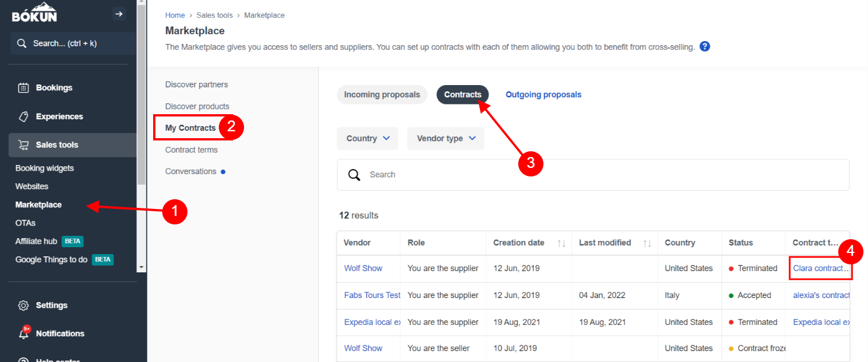Screen dimensions: 868x362
Task: Click the Contract frozen status cell
Action: 754,348
